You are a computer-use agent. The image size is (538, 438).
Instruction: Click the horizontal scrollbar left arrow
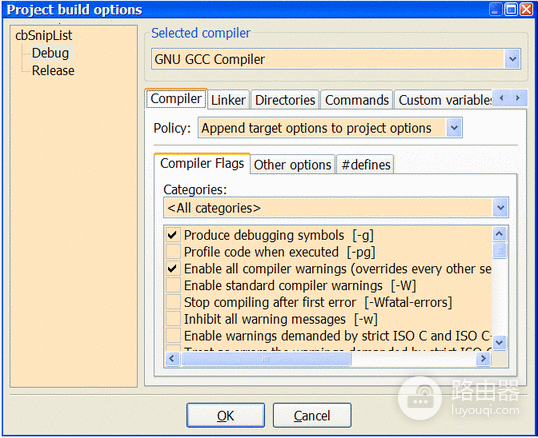pos(172,359)
